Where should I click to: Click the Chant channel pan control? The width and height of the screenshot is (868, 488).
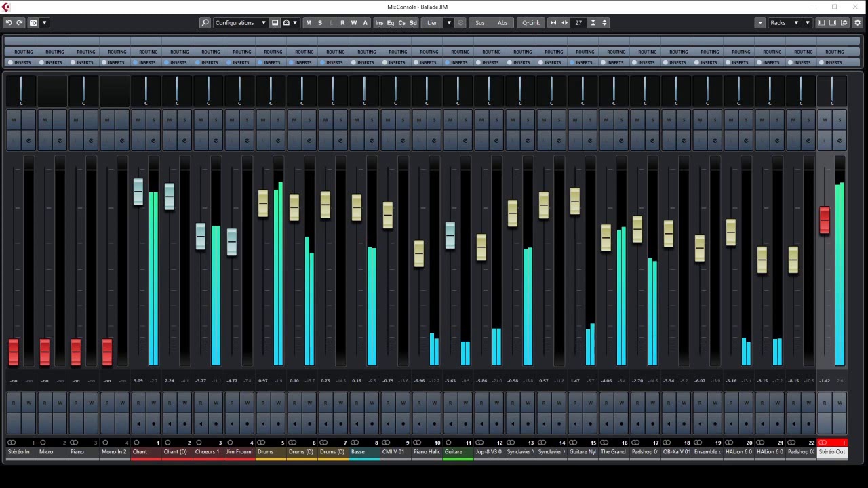click(146, 91)
